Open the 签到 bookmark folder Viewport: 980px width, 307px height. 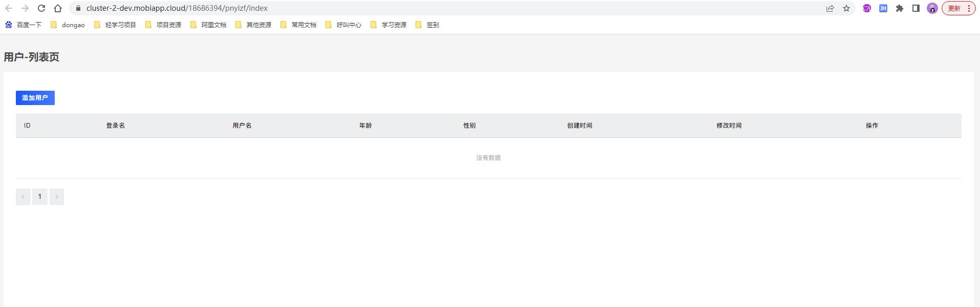(427, 25)
